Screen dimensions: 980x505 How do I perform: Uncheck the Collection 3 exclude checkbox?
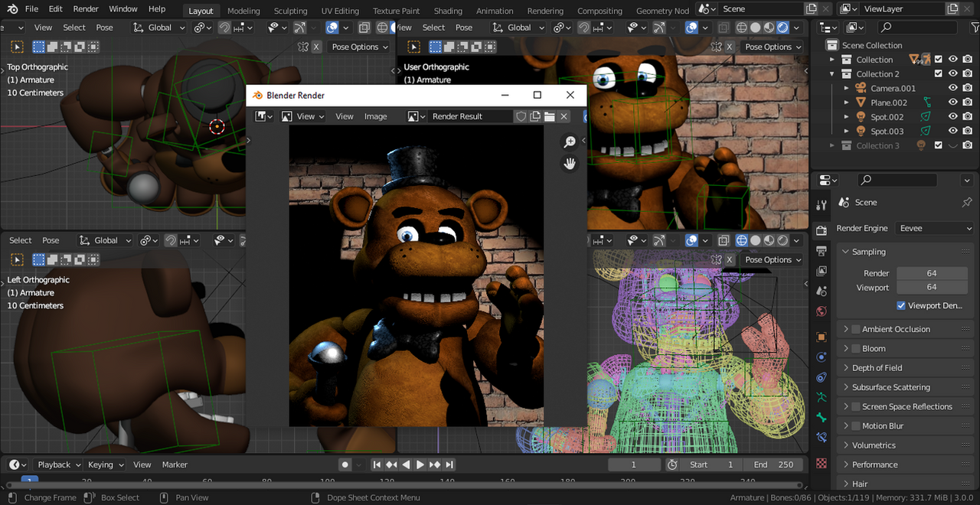tap(938, 145)
